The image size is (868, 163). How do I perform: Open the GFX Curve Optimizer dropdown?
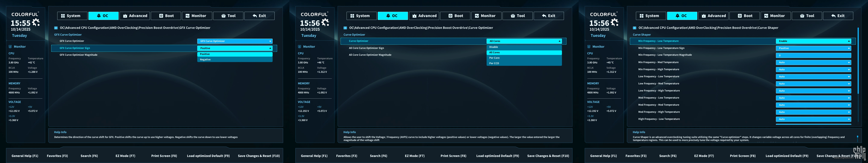[234, 41]
